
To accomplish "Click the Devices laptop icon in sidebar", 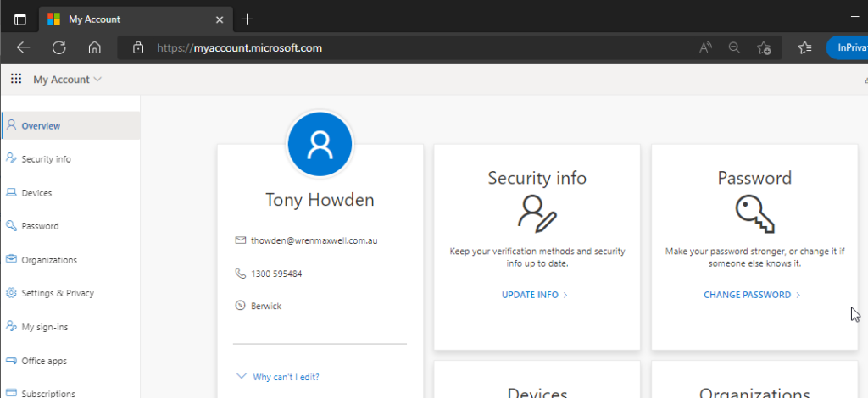I will pos(11,193).
